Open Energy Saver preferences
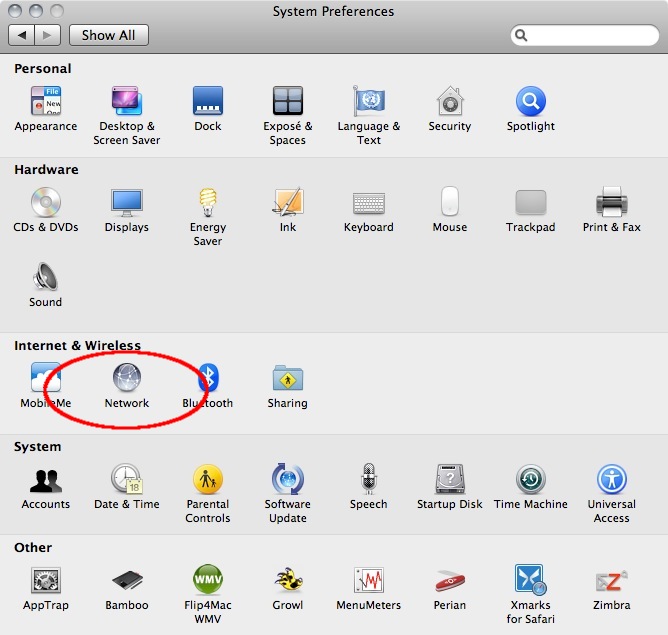668x635 pixels. point(208,203)
